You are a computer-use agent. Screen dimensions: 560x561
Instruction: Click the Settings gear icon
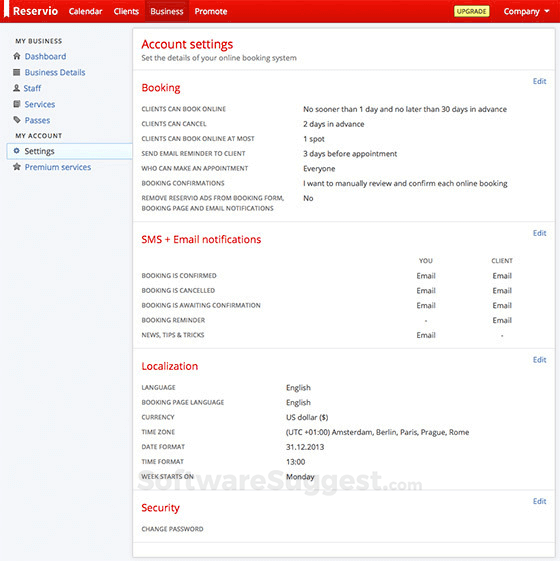(x=16, y=151)
